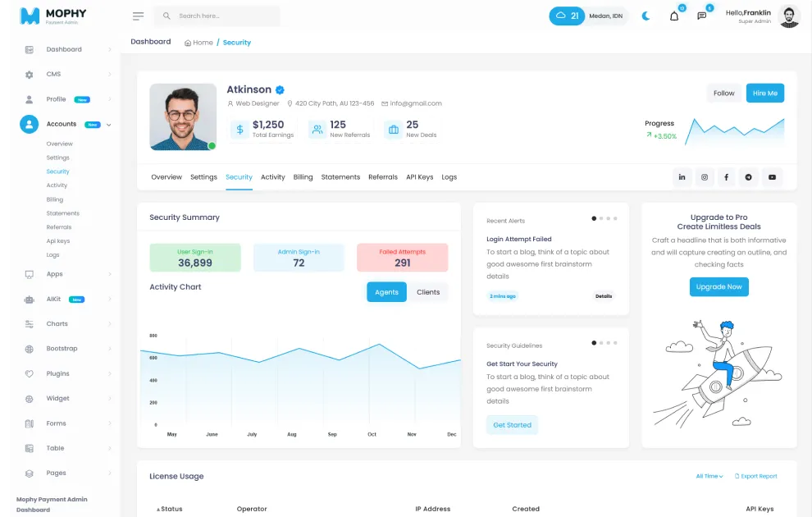Screen dimensions: 812x517
Task: Collapse the Accounts sidebar chevron
Action: 109,125
